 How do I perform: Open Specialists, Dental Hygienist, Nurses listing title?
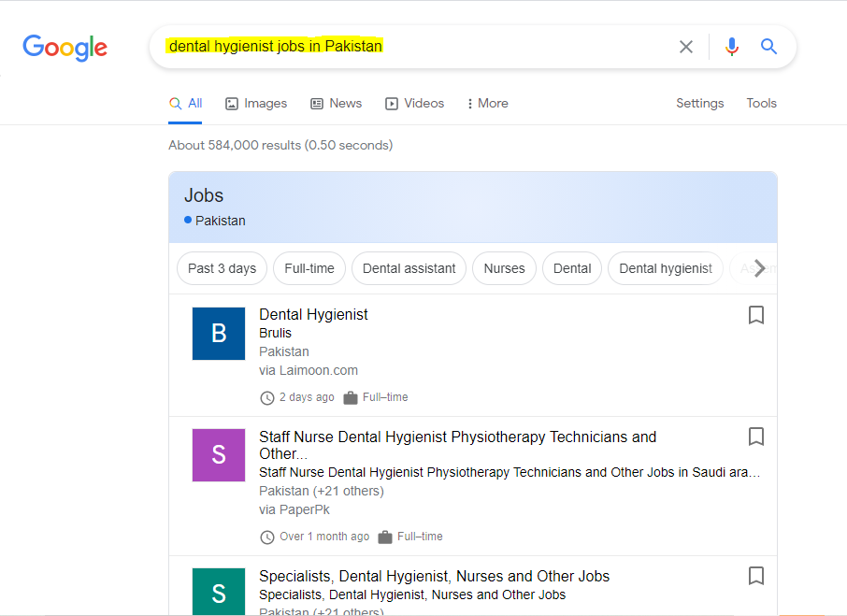point(435,576)
